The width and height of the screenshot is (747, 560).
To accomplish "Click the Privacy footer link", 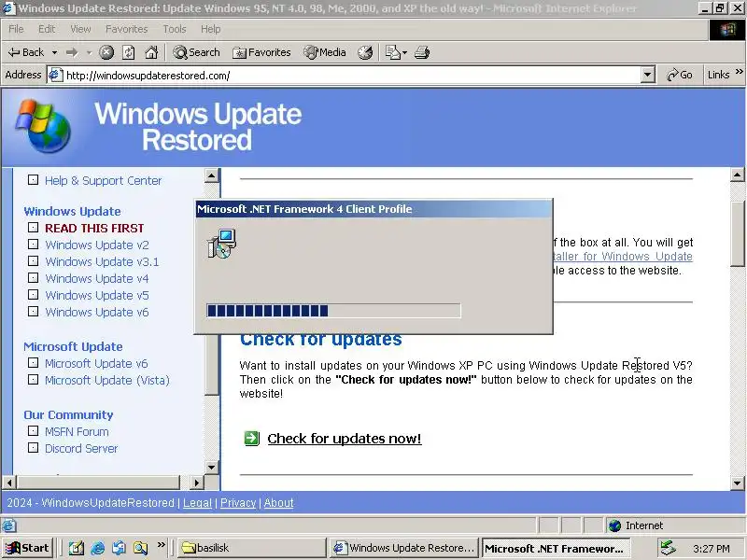I will [x=238, y=503].
